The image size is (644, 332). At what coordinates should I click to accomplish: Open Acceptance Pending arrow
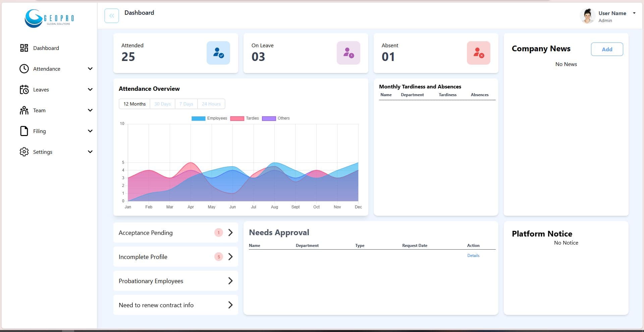tap(230, 233)
